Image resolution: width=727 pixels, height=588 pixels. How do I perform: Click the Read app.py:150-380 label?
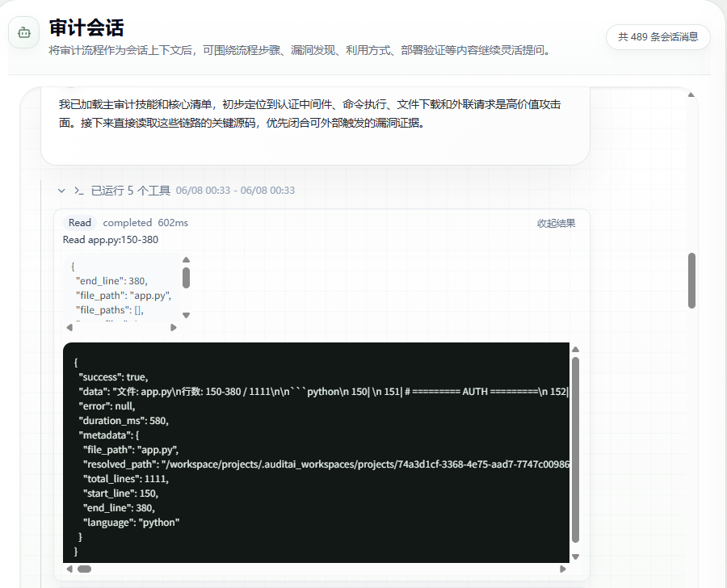111,240
